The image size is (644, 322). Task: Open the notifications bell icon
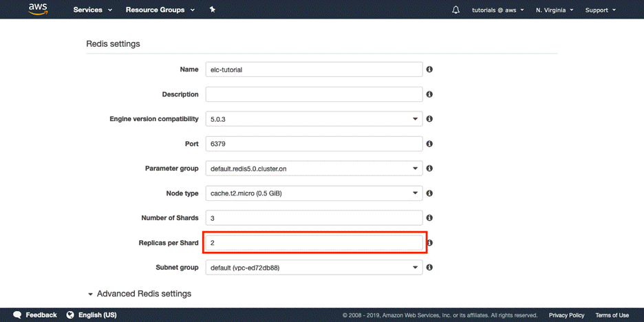click(x=455, y=10)
